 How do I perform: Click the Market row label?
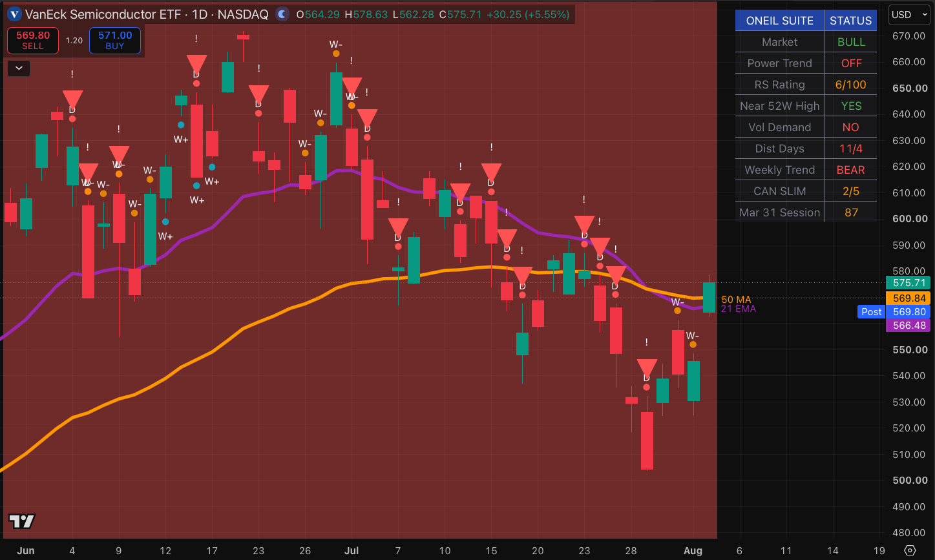click(x=780, y=42)
